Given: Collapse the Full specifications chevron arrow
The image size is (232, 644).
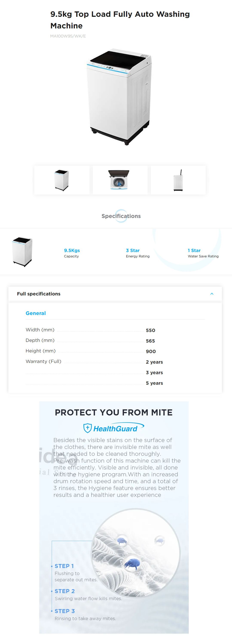Looking at the screenshot, I should (x=212, y=294).
